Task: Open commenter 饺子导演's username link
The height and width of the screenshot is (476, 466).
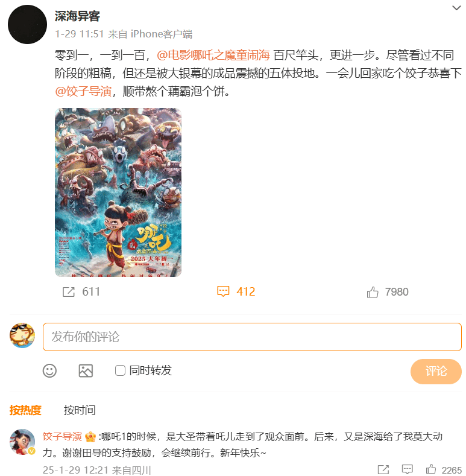Action: pyautogui.click(x=62, y=437)
